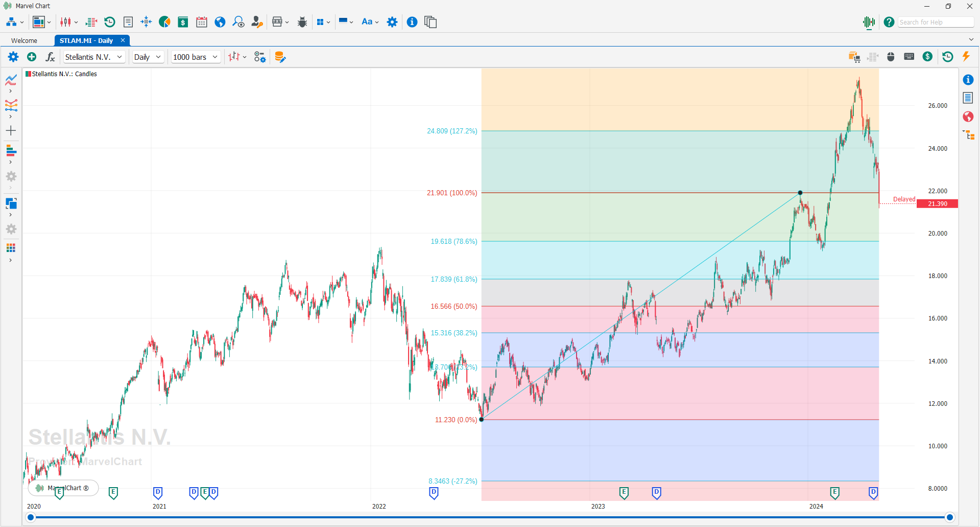This screenshot has height=527, width=980.
Task: Open the 1000 bars dropdown
Action: (196, 57)
